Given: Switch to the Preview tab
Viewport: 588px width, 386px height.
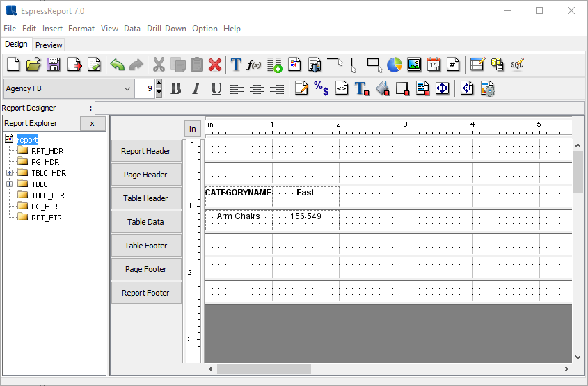Looking at the screenshot, I should click(49, 45).
